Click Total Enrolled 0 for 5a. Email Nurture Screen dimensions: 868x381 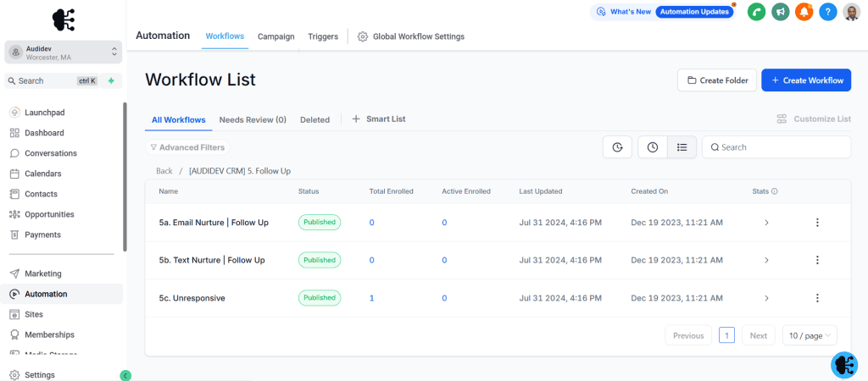[372, 223]
